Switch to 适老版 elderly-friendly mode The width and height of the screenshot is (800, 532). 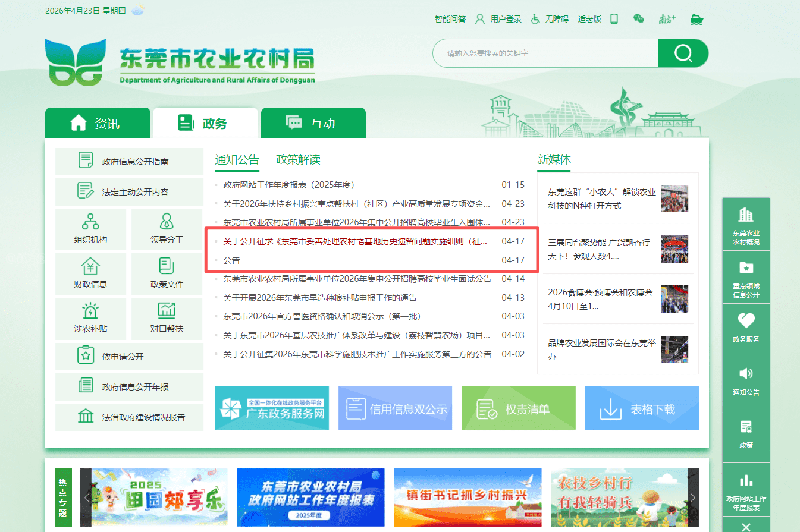click(x=589, y=19)
